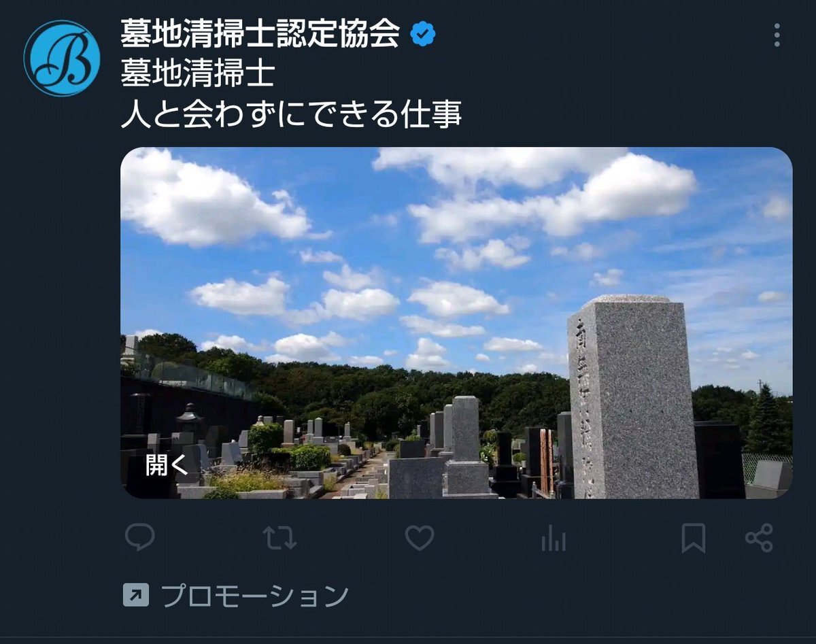Viewport: 816px width, 644px height.
Task: Repost this ad with the retweet icon
Action: [x=279, y=538]
